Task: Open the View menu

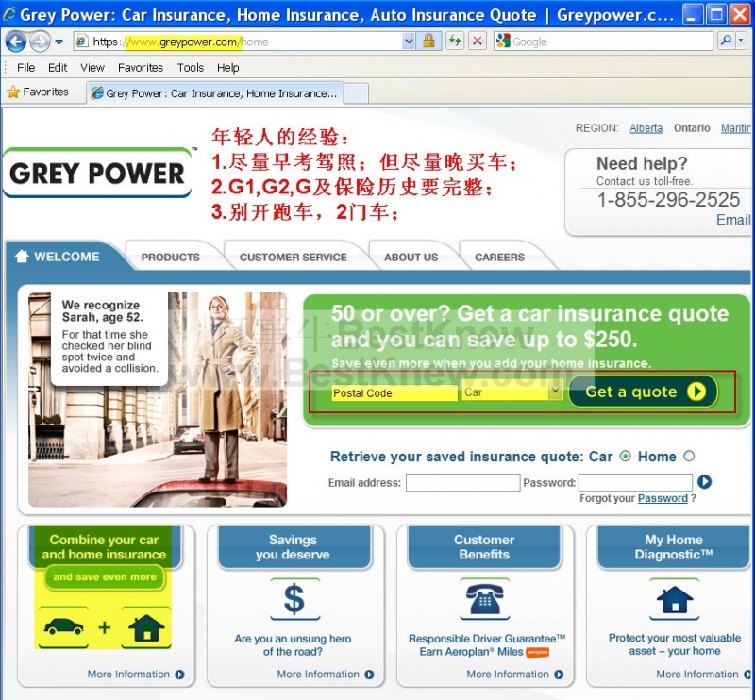Action: [92, 68]
